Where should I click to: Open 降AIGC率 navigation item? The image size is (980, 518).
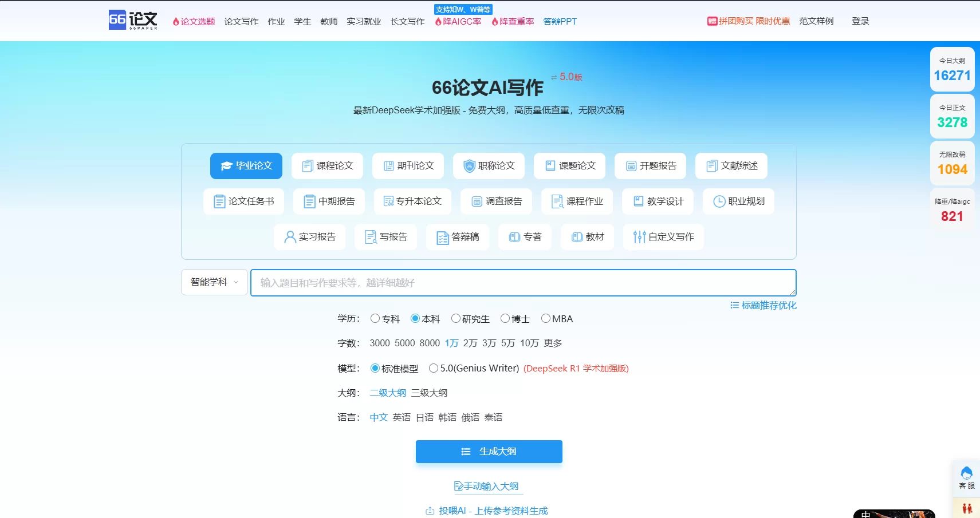458,21
